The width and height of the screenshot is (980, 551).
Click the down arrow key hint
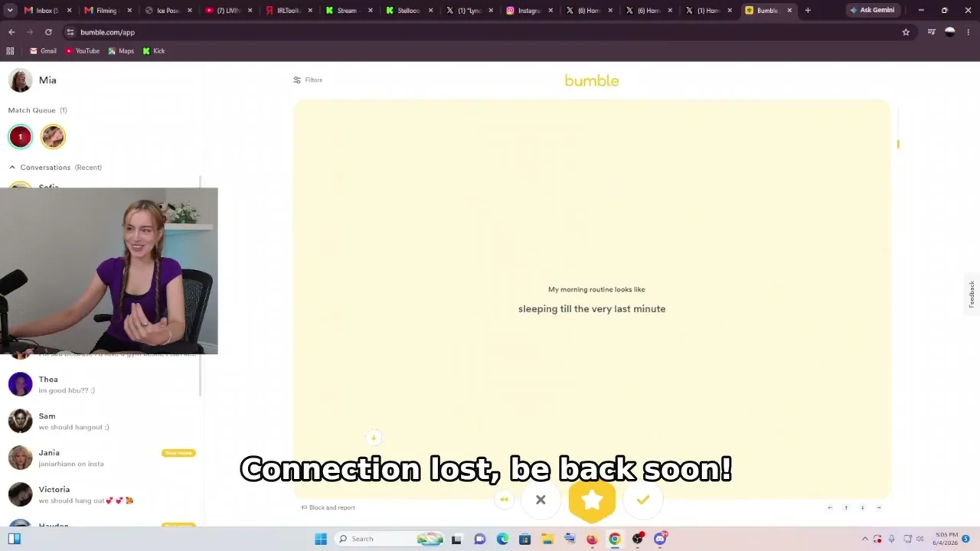click(x=862, y=507)
